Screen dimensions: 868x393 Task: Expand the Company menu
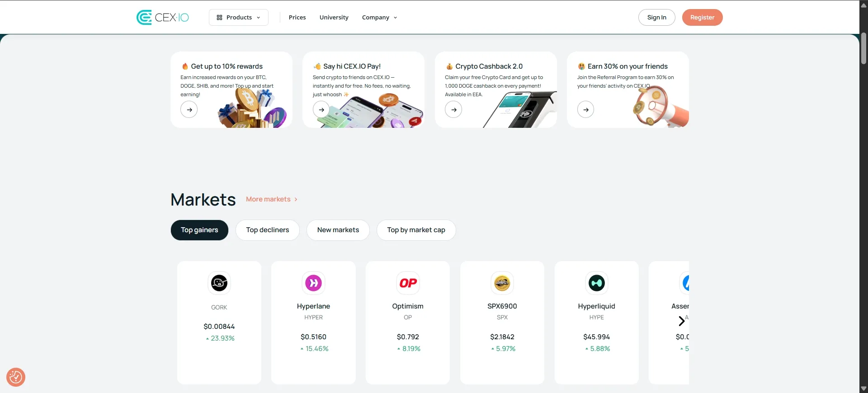379,17
